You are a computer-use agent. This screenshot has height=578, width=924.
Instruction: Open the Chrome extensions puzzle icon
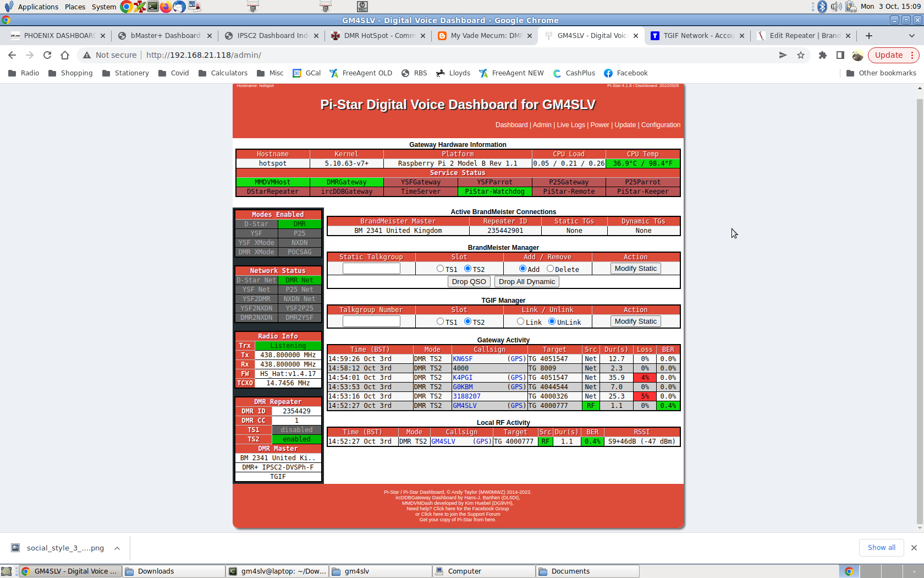pos(823,55)
